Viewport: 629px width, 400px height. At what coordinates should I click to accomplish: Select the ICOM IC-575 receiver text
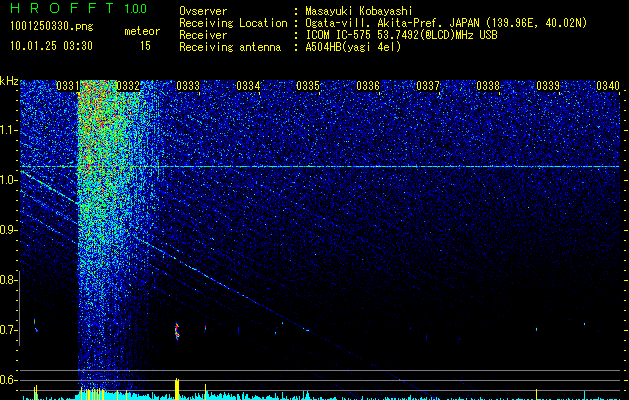point(401,35)
